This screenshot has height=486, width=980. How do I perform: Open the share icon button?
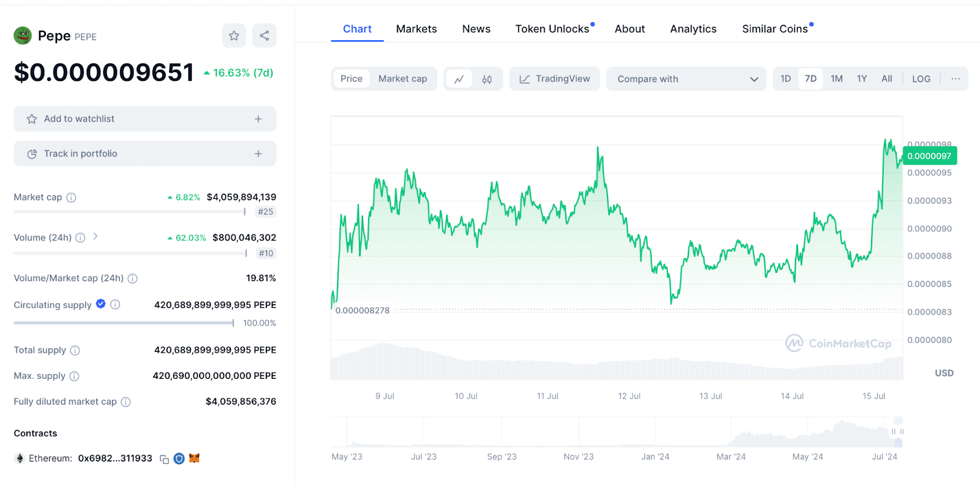pos(264,36)
